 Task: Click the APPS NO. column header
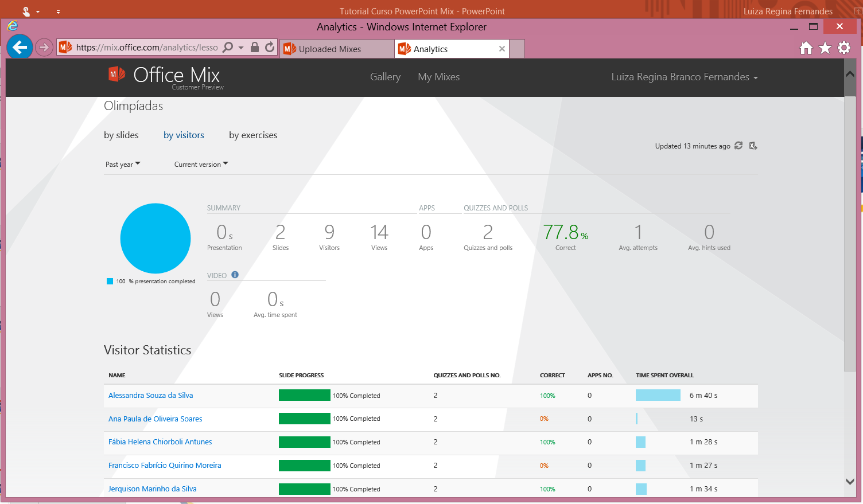pos(600,375)
